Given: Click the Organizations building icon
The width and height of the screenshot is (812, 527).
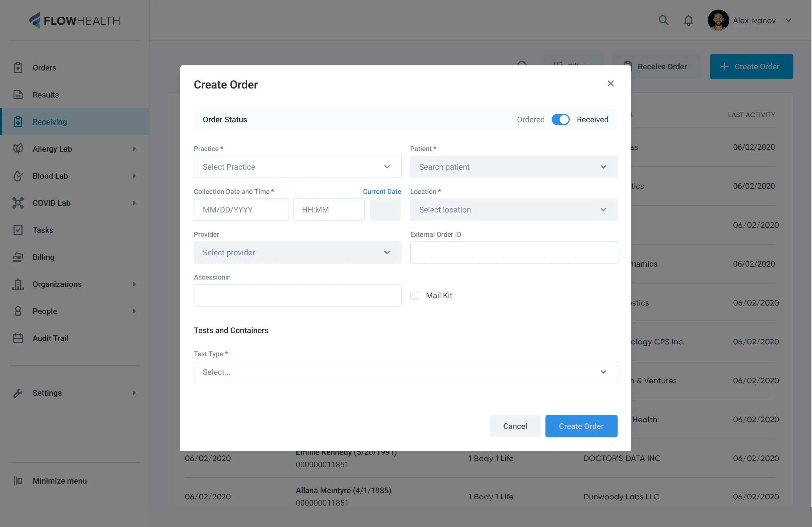Looking at the screenshot, I should point(18,284).
